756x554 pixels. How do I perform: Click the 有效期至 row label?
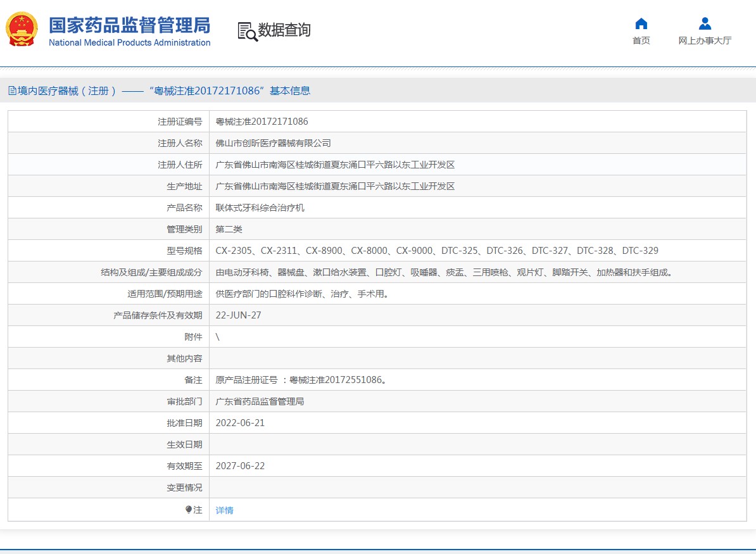pos(184,466)
